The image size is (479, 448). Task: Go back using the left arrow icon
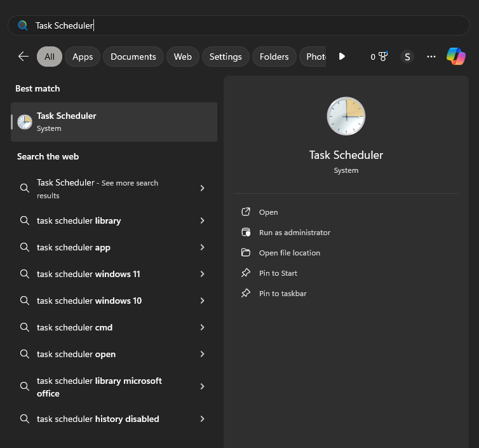[x=24, y=57]
